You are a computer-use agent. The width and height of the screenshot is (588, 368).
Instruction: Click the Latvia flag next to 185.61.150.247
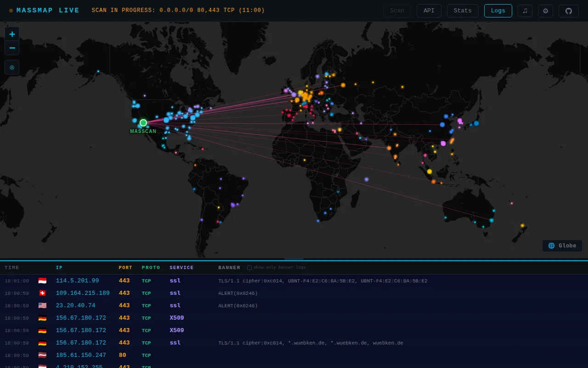click(42, 355)
